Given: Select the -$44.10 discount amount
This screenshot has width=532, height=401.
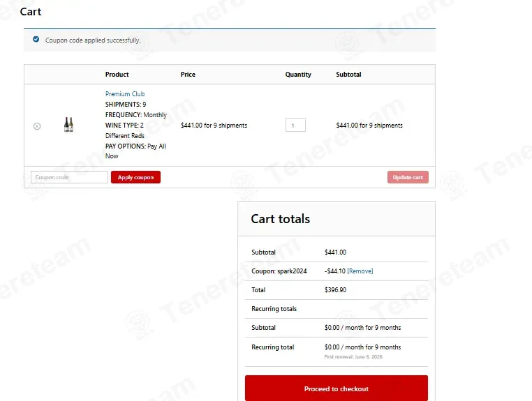Looking at the screenshot, I should point(335,271).
